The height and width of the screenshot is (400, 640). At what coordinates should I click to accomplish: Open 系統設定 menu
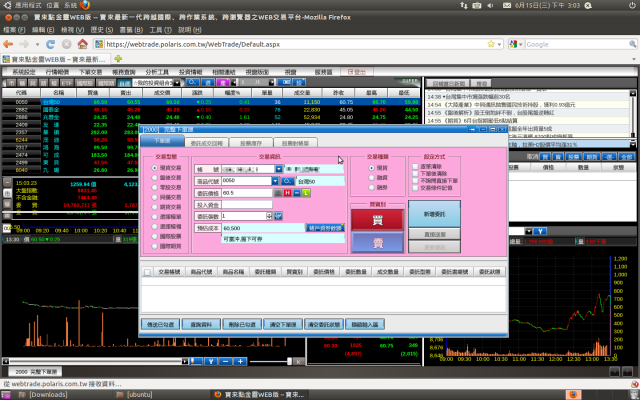[24, 72]
